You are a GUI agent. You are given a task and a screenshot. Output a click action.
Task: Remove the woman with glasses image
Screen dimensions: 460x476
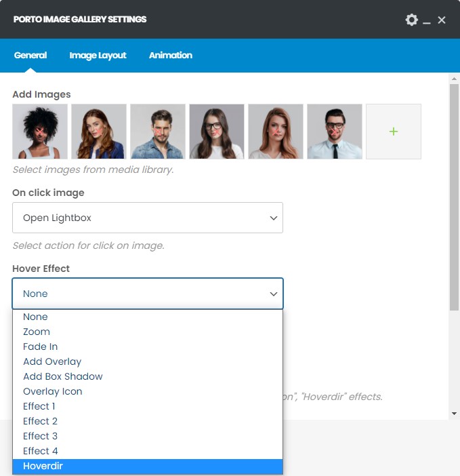coord(217,132)
